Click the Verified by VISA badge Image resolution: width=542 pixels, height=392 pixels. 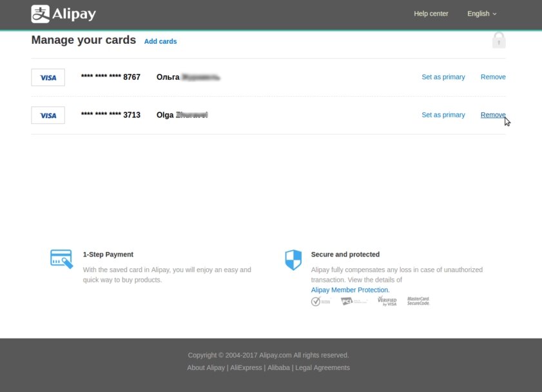[387, 300]
